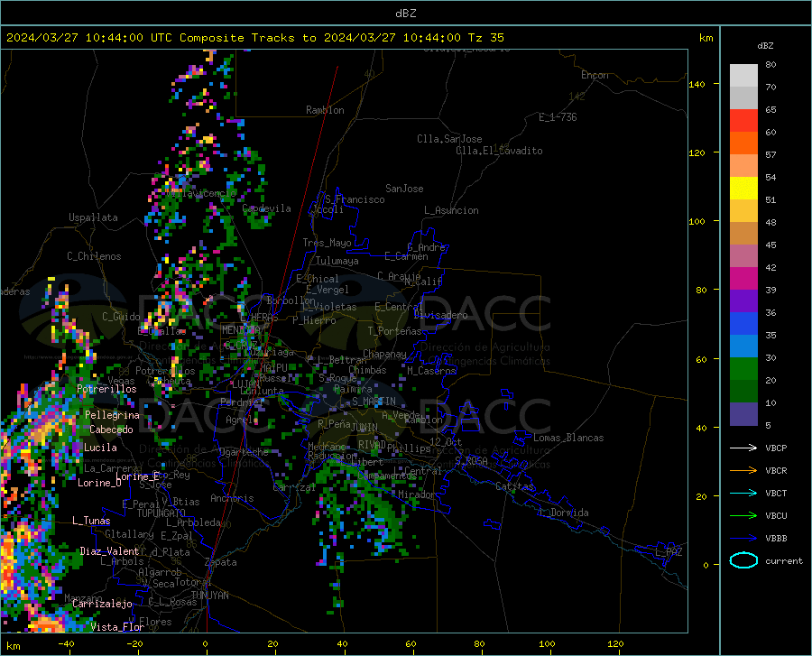Click the 'Divisadero' map label
812x656 pixels.
(440, 315)
